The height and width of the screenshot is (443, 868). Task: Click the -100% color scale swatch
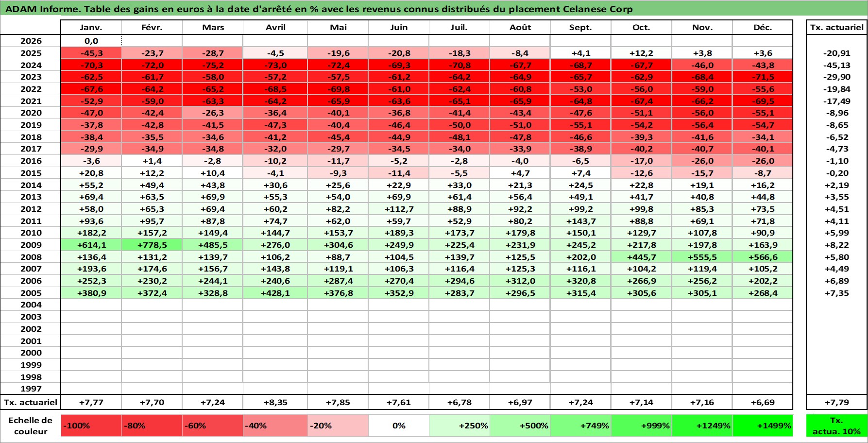91,426
